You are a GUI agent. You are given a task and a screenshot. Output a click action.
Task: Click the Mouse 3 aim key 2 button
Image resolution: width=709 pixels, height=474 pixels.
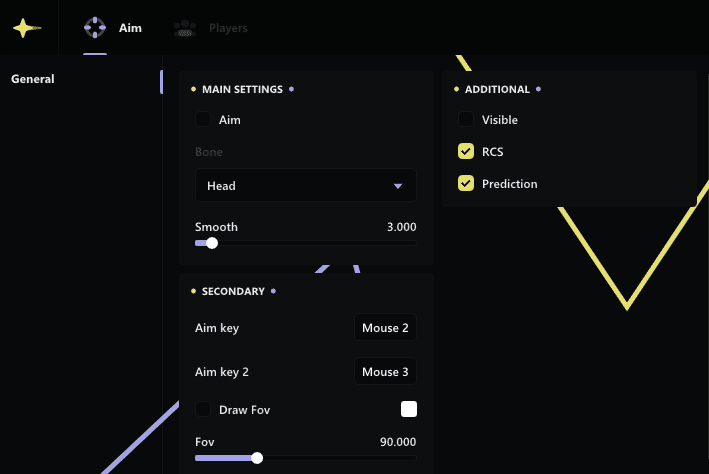tap(386, 372)
